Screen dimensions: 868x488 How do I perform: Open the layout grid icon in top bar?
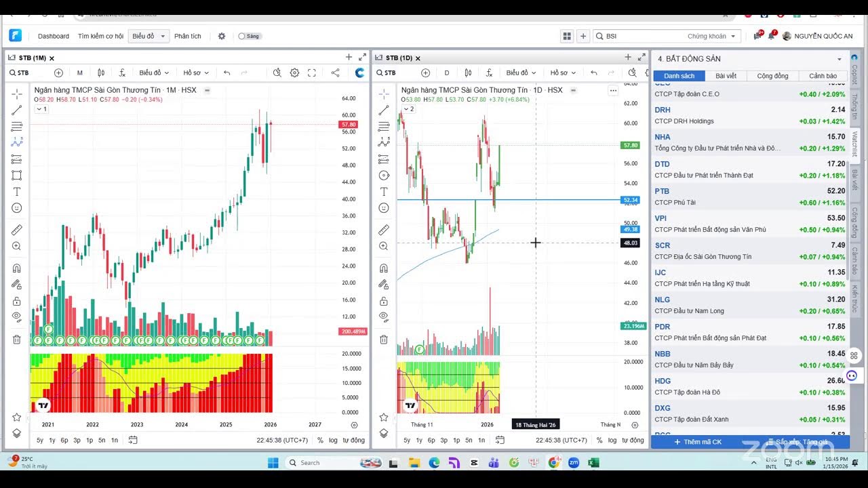[567, 36]
